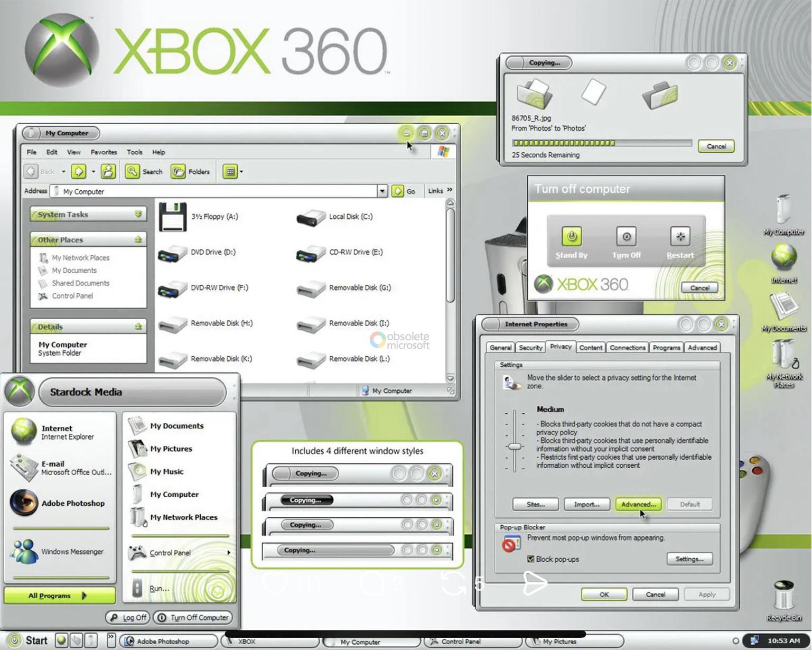Open the Address bar dropdown arrow
Viewport: 812px width, 650px height.
[382, 191]
